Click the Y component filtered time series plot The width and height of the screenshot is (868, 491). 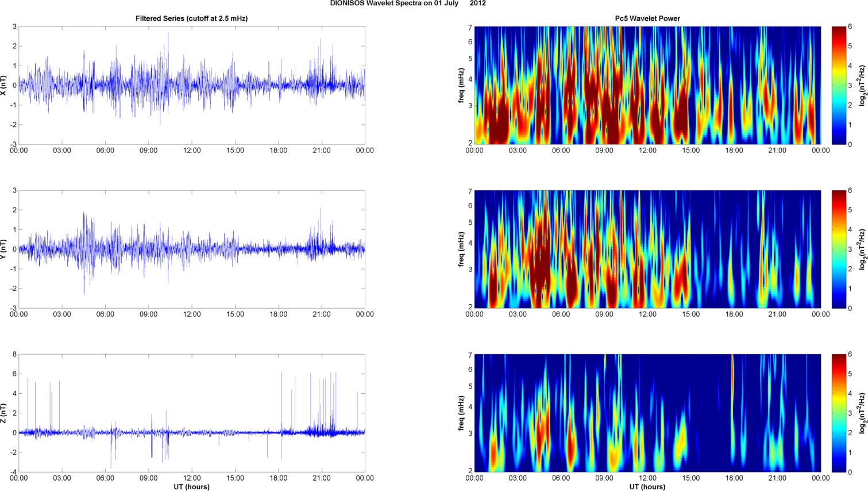tap(192, 249)
